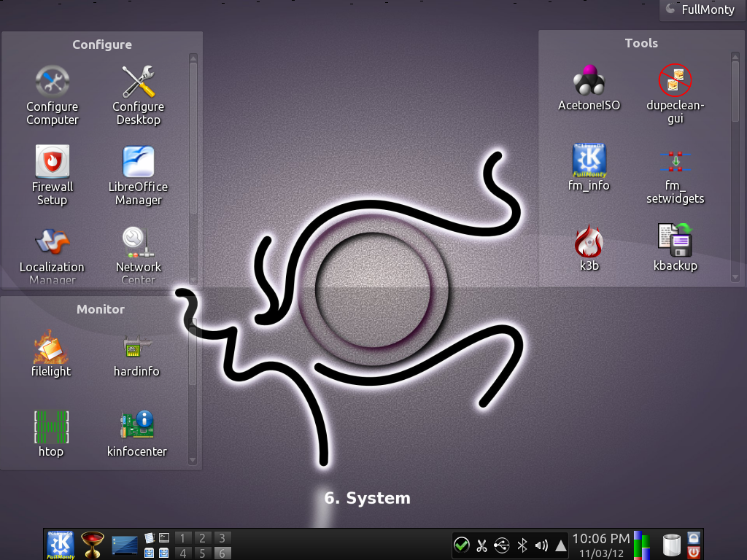747x560 pixels.
Task: Open Localization Manager
Action: pyautogui.click(x=52, y=254)
